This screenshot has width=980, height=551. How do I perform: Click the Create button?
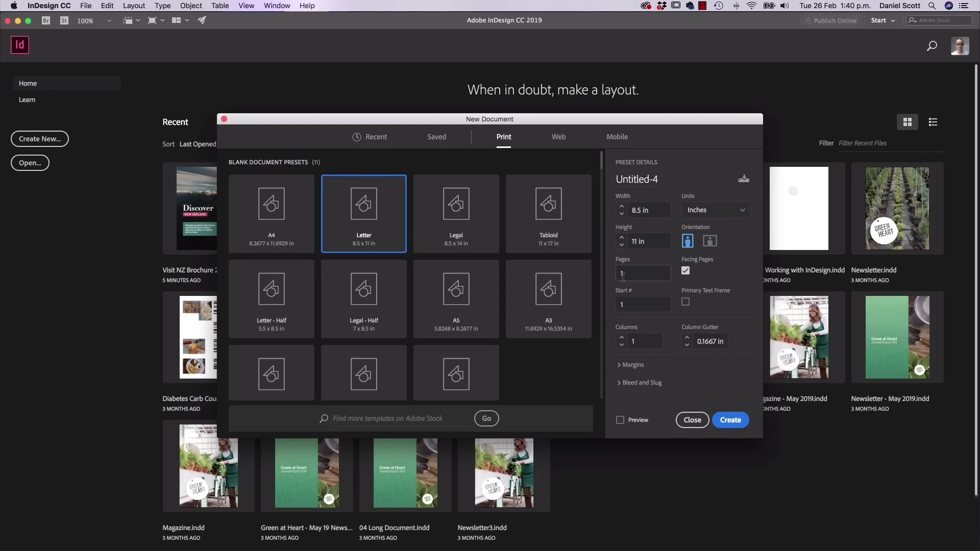730,420
